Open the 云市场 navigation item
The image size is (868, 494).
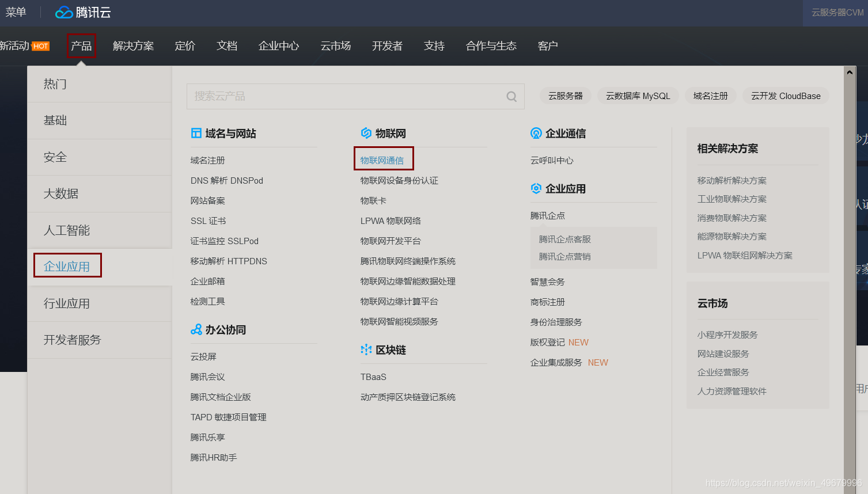click(x=336, y=45)
